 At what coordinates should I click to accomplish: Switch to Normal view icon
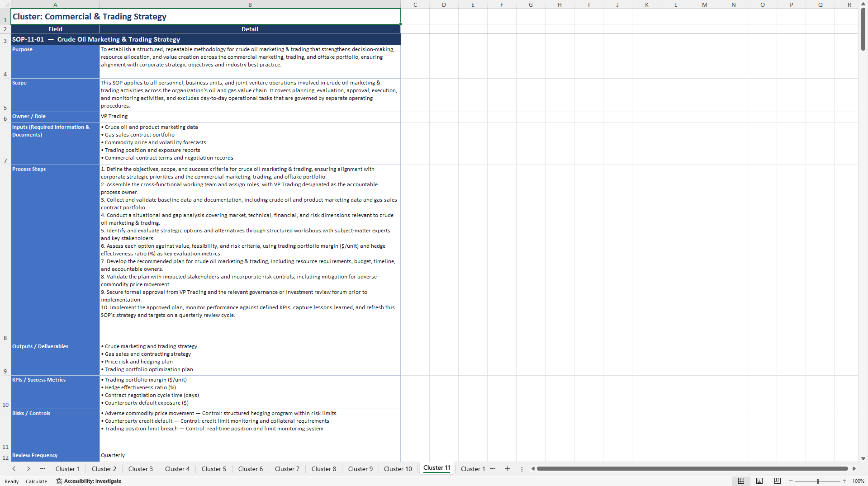[741, 481]
